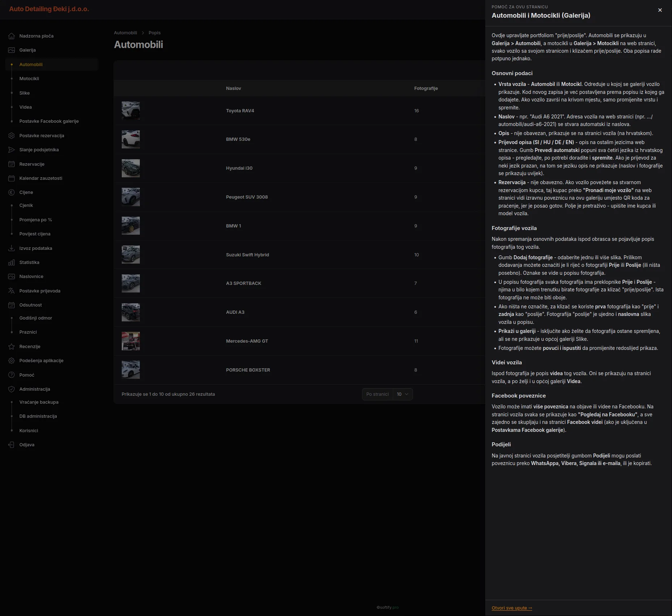Click the Odjava logout icon
The width and height of the screenshot is (672, 616).
pyautogui.click(x=12, y=445)
